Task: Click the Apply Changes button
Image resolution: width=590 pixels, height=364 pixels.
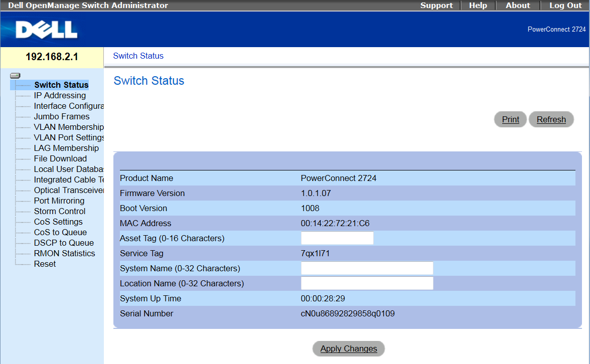Action: click(x=349, y=348)
